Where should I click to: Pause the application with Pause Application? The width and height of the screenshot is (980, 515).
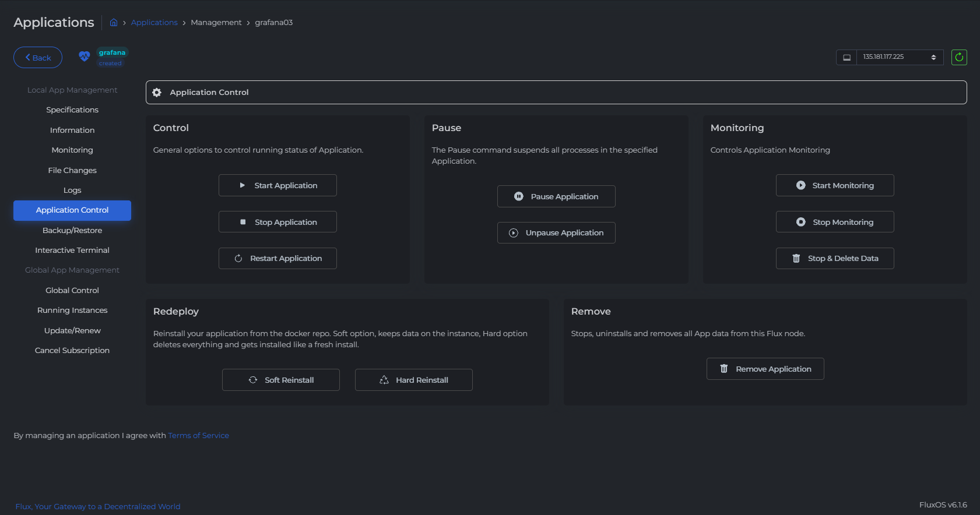pyautogui.click(x=556, y=196)
